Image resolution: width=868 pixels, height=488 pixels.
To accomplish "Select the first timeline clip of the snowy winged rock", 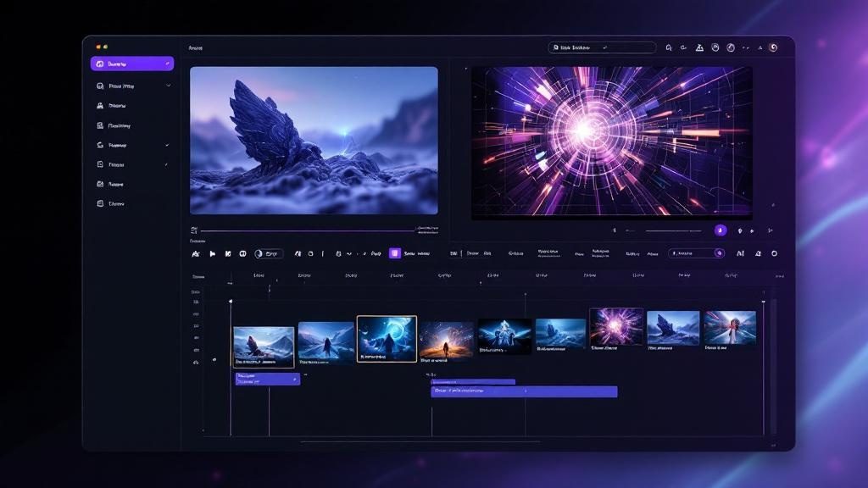I will tap(264, 347).
